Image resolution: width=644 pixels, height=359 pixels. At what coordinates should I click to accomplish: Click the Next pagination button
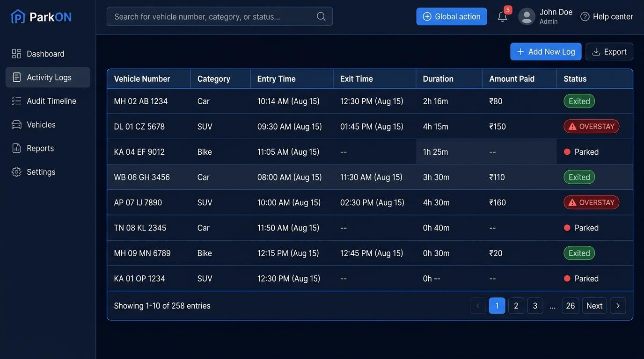click(x=594, y=306)
